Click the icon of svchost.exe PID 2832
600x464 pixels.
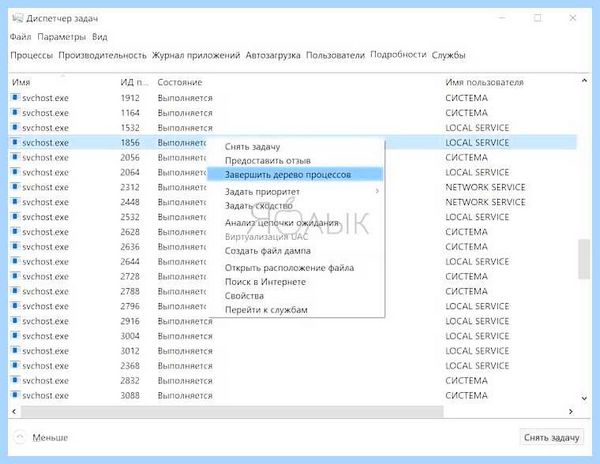coord(15,380)
